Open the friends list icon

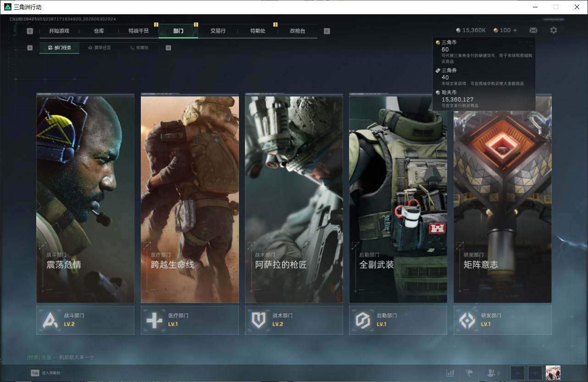(493, 373)
